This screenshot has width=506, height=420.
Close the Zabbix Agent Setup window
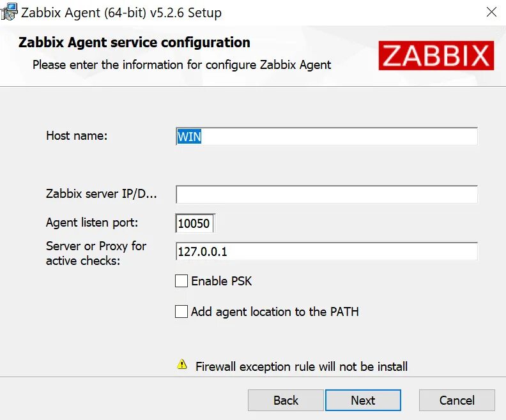pyautogui.click(x=491, y=11)
